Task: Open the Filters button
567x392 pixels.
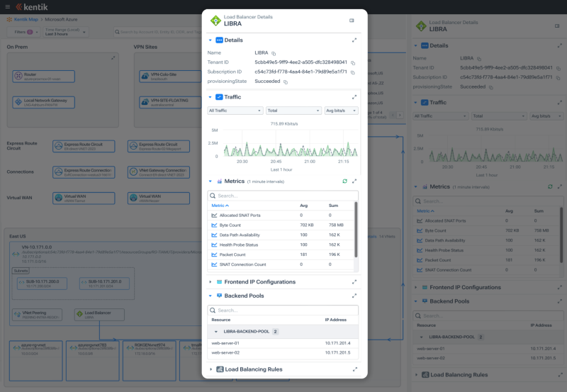Action: 24,32
